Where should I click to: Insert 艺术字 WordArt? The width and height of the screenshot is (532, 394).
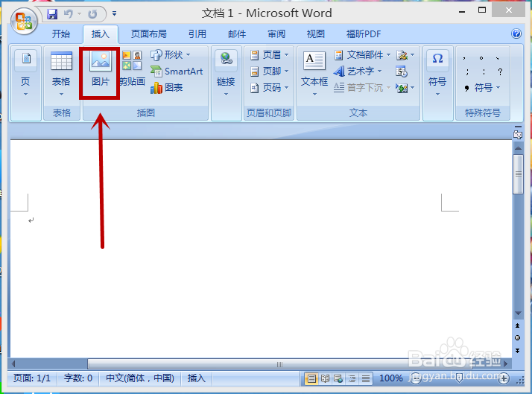click(x=358, y=72)
